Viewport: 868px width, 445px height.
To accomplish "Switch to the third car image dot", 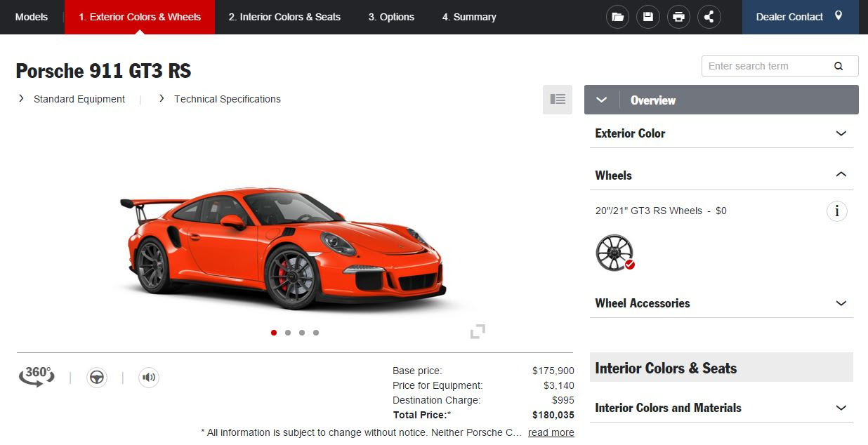I will click(302, 333).
